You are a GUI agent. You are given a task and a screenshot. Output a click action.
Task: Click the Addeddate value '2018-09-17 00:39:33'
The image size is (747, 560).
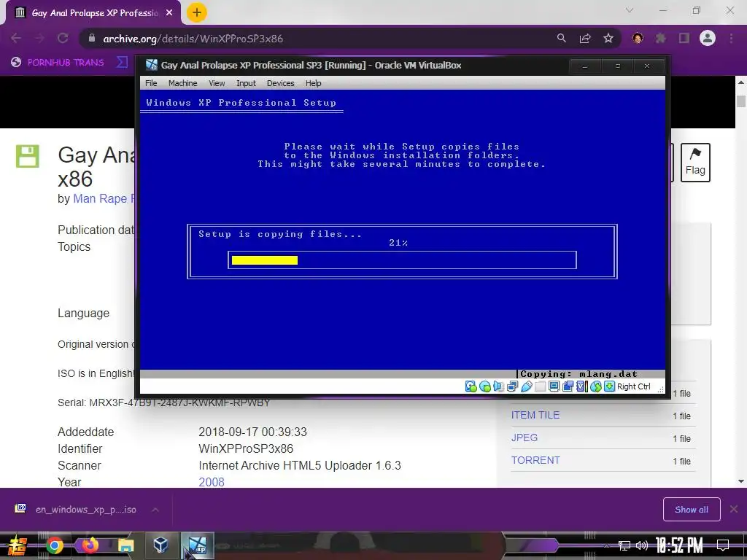point(252,432)
